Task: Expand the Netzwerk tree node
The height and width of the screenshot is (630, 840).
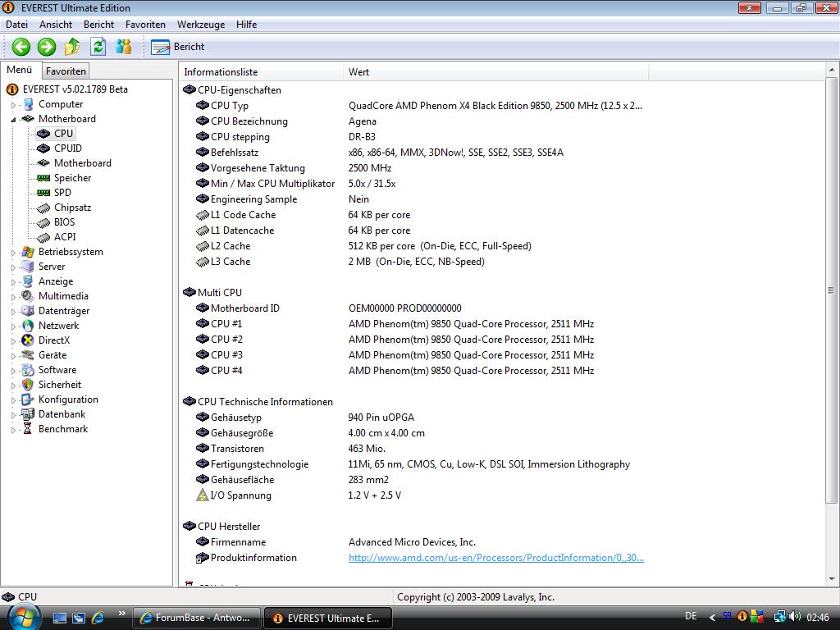Action: [13, 326]
